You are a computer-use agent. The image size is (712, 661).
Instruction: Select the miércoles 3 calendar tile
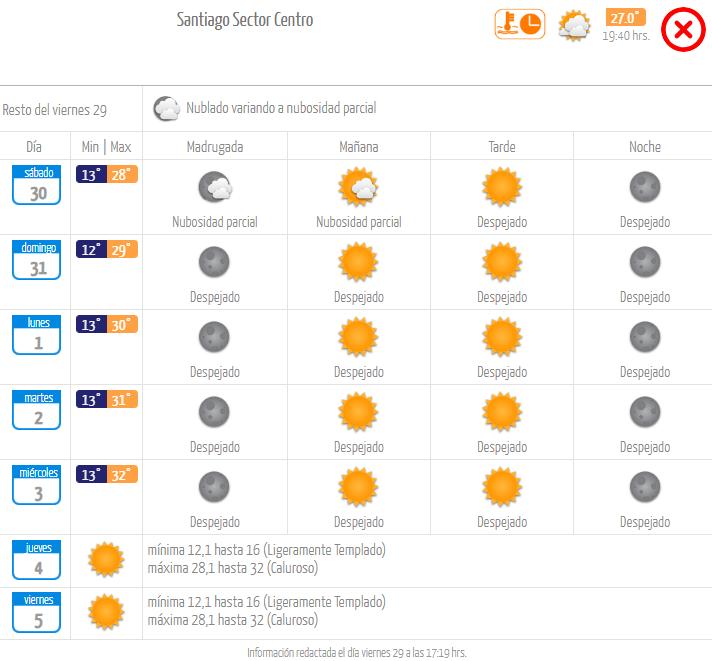pos(38,486)
